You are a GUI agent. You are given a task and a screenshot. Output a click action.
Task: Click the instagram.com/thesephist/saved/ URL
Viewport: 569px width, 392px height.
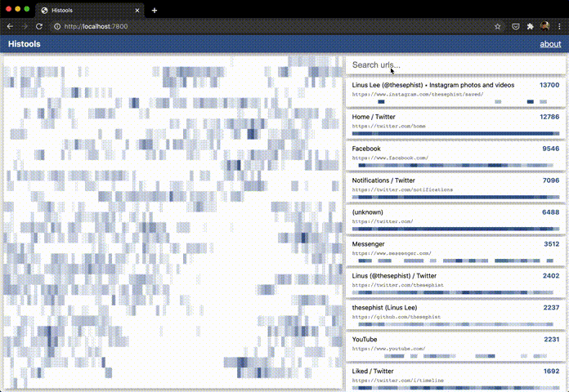click(418, 94)
